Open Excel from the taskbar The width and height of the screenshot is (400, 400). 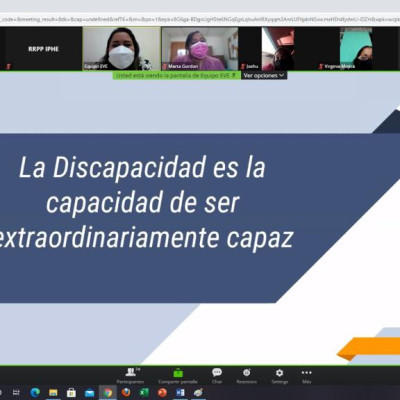tap(144, 393)
